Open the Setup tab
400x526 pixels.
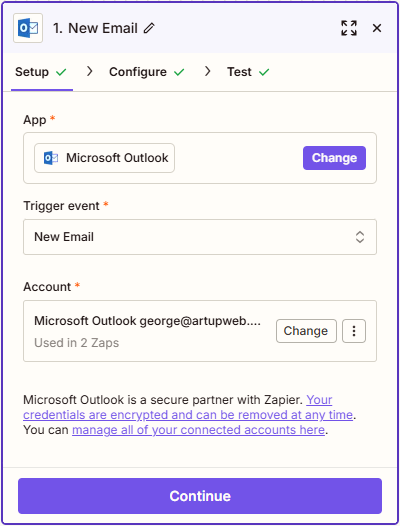[42, 72]
